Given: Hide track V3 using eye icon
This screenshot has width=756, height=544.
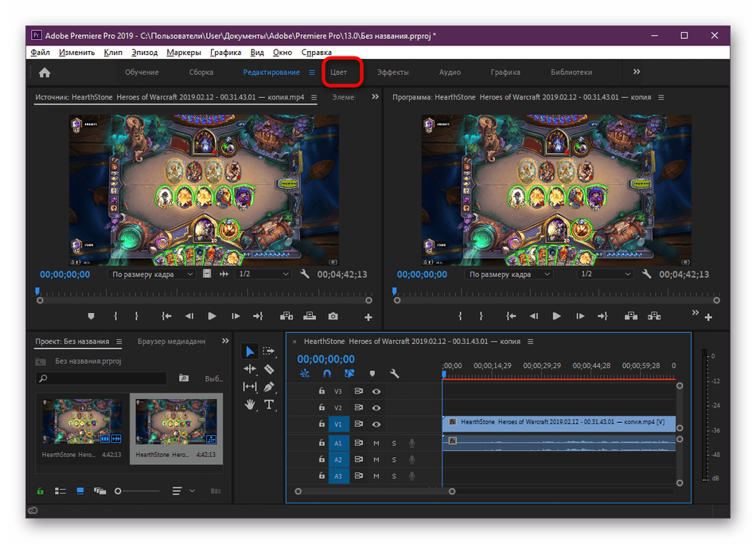Looking at the screenshot, I should [376, 391].
